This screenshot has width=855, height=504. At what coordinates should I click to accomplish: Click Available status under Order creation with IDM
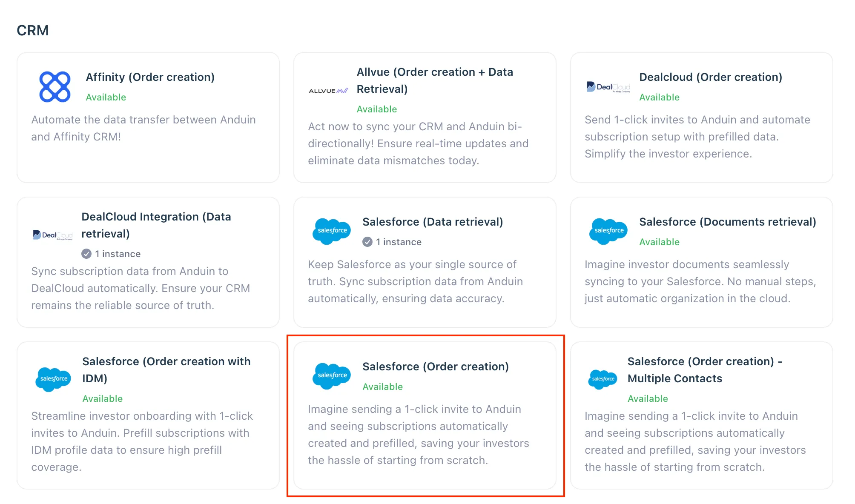point(103,398)
